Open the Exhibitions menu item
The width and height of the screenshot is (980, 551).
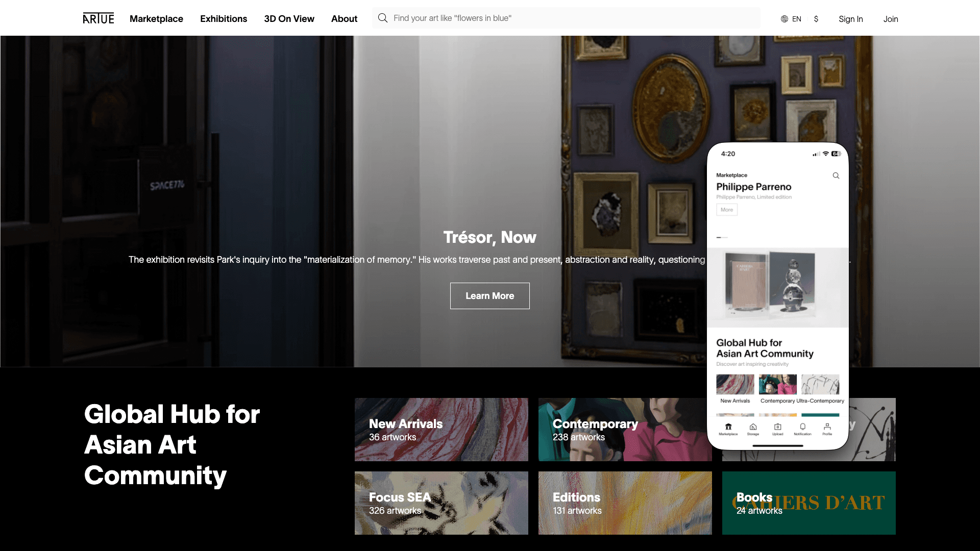pos(224,19)
